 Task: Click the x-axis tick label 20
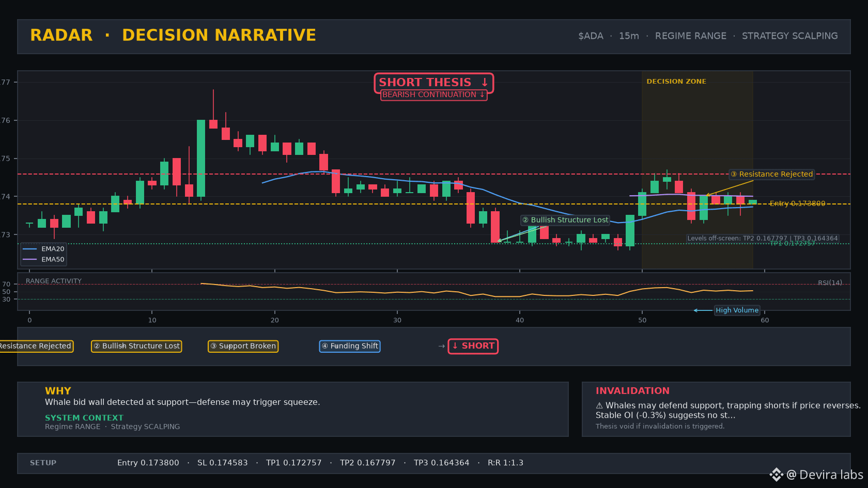(275, 320)
